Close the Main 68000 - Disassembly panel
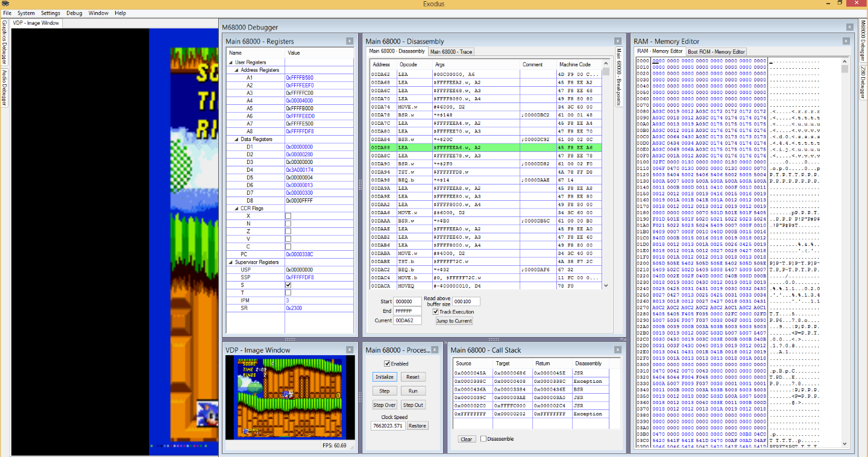 [619, 41]
